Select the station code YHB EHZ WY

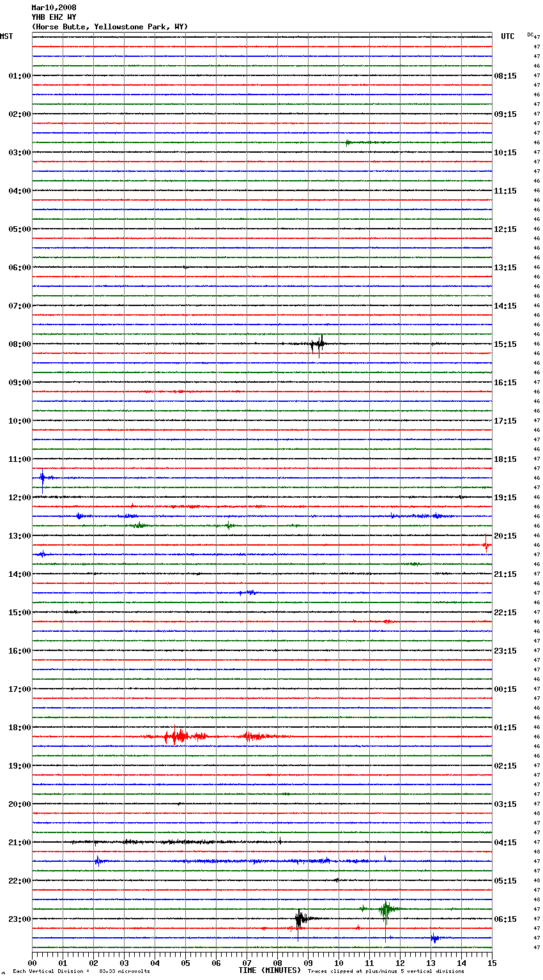54,17
